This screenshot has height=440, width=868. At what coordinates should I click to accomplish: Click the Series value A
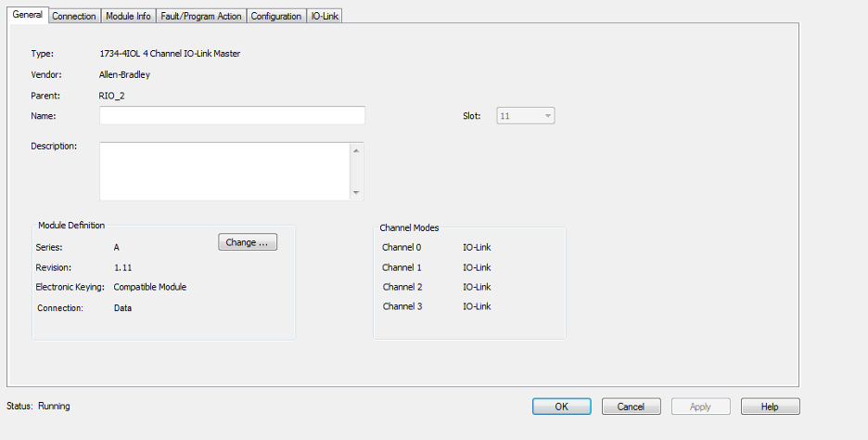(117, 247)
